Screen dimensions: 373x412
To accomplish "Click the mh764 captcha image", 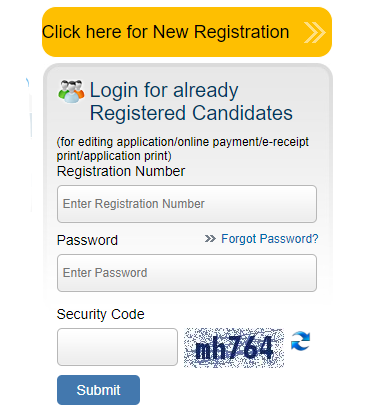I will coord(234,348).
